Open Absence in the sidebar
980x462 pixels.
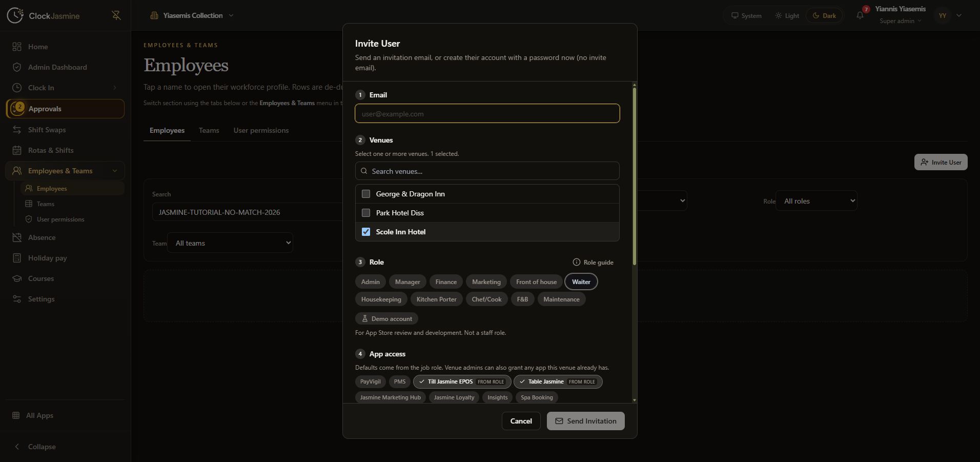(x=65, y=237)
